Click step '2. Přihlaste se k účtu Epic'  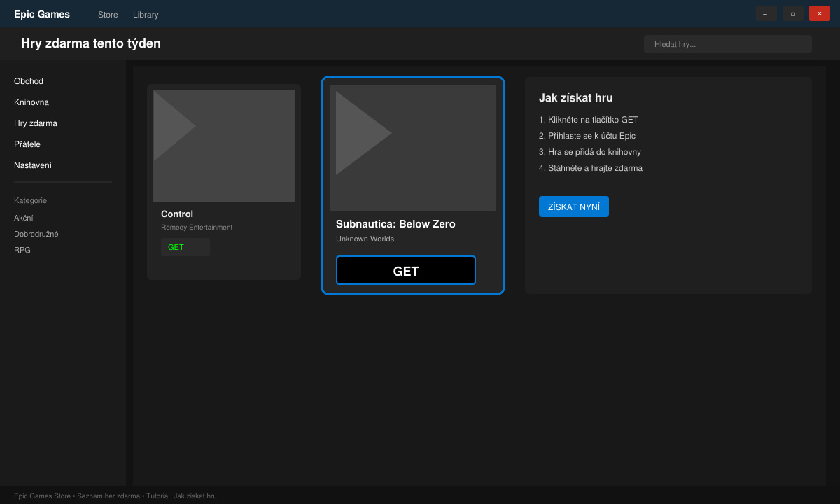coord(587,136)
